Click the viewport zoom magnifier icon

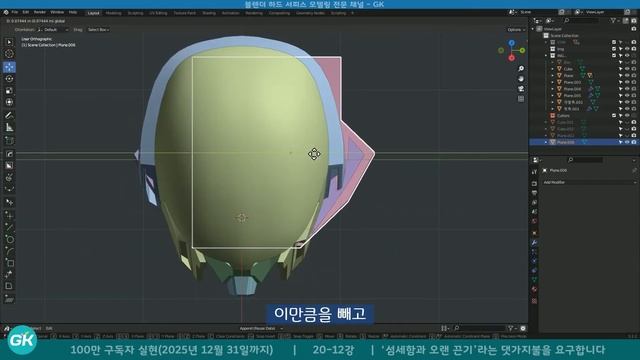pos(521,69)
